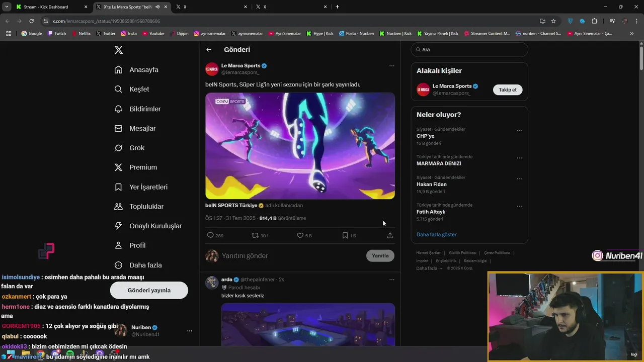Open Le Marca Sports avatar in post
This screenshot has width=644, height=362.
(212, 69)
